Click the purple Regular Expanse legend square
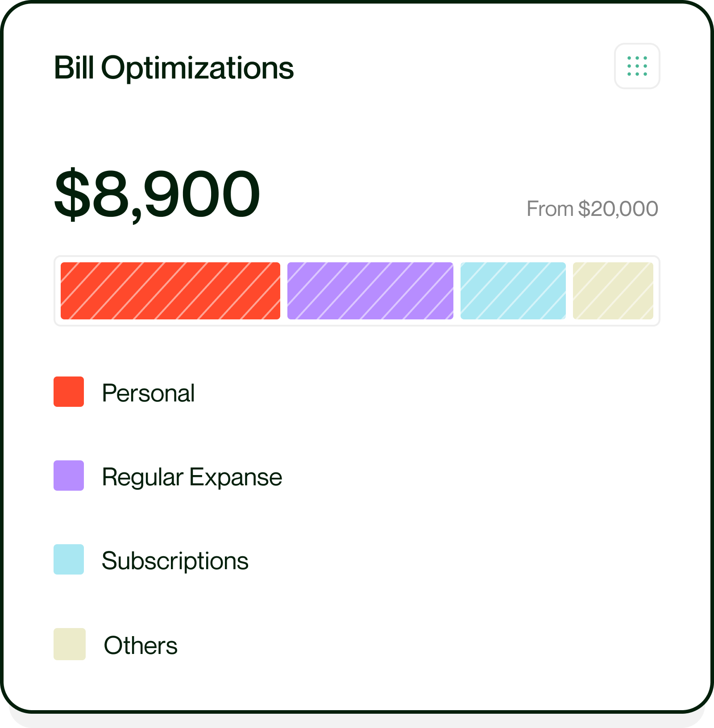Viewport: 714px width, 728px height. [x=69, y=476]
